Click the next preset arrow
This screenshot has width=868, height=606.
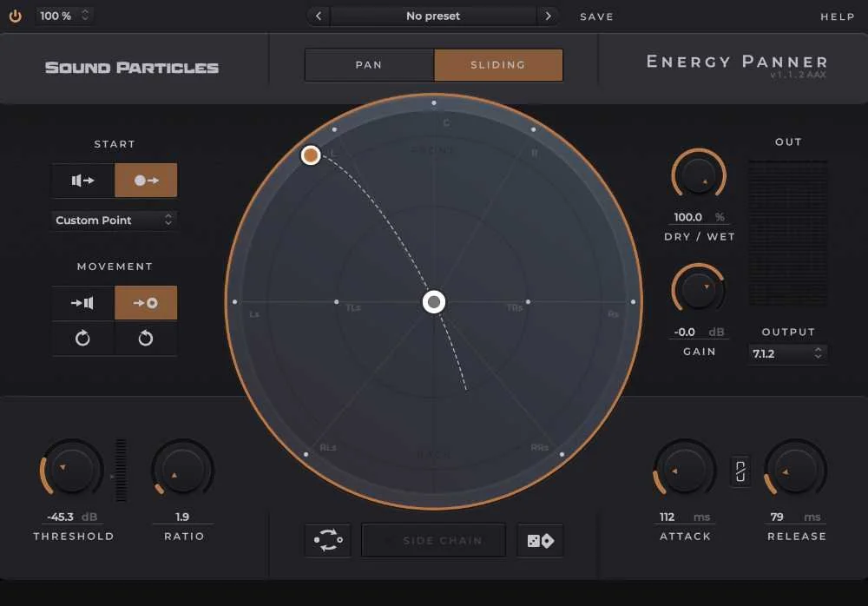548,16
